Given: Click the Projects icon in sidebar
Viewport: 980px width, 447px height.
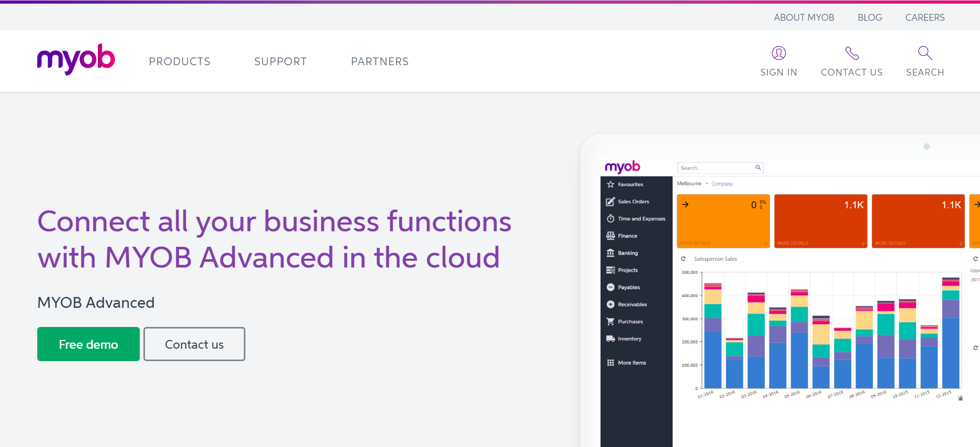Looking at the screenshot, I should (x=610, y=270).
